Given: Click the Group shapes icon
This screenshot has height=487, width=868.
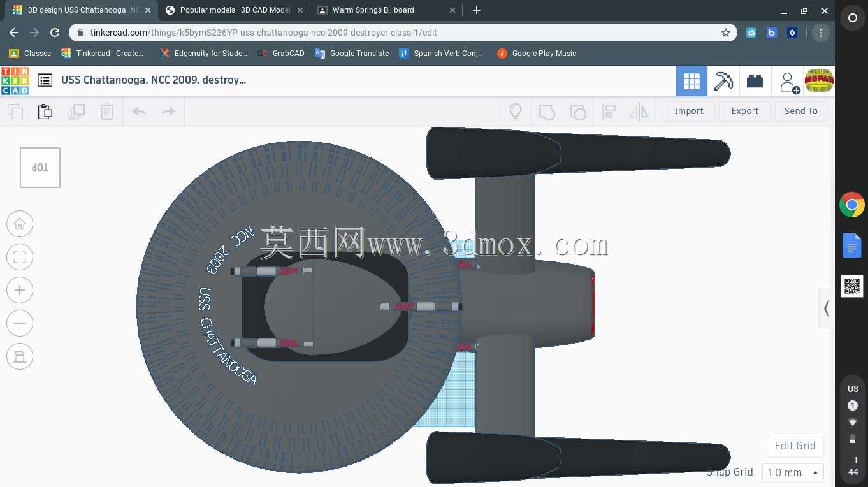Looking at the screenshot, I should [x=547, y=112].
